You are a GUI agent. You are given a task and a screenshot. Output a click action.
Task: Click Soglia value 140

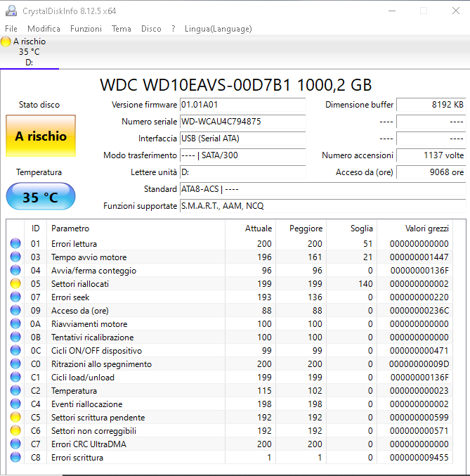365,284
